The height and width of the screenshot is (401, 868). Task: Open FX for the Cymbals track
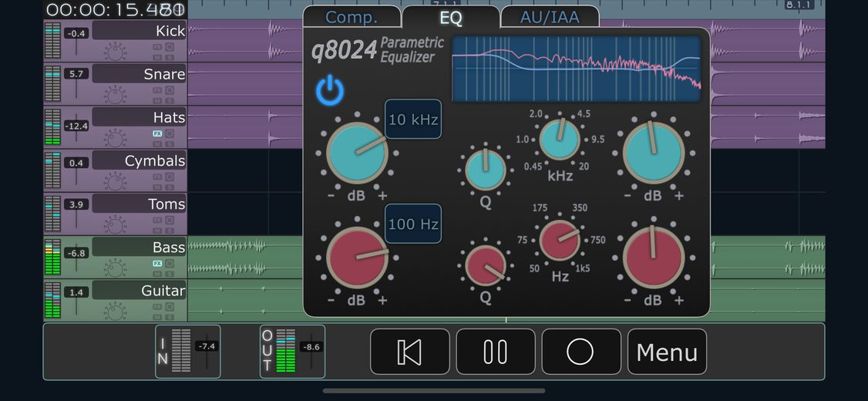tap(157, 177)
